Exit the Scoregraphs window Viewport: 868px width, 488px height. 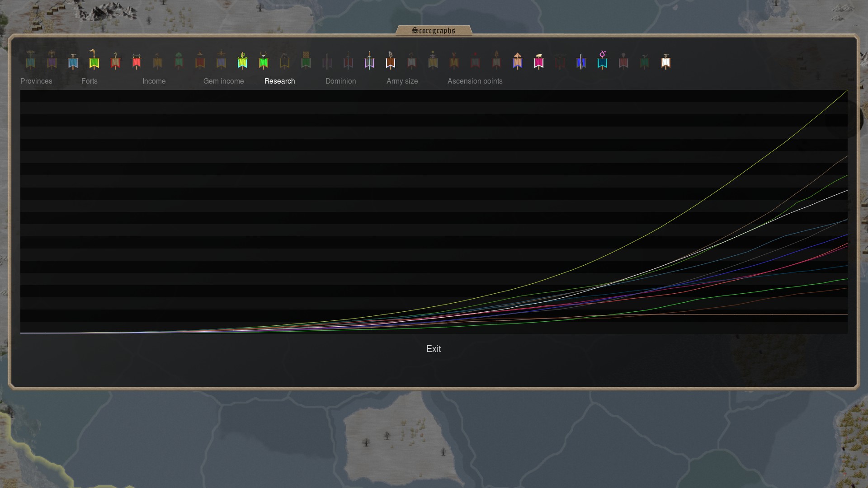434,349
